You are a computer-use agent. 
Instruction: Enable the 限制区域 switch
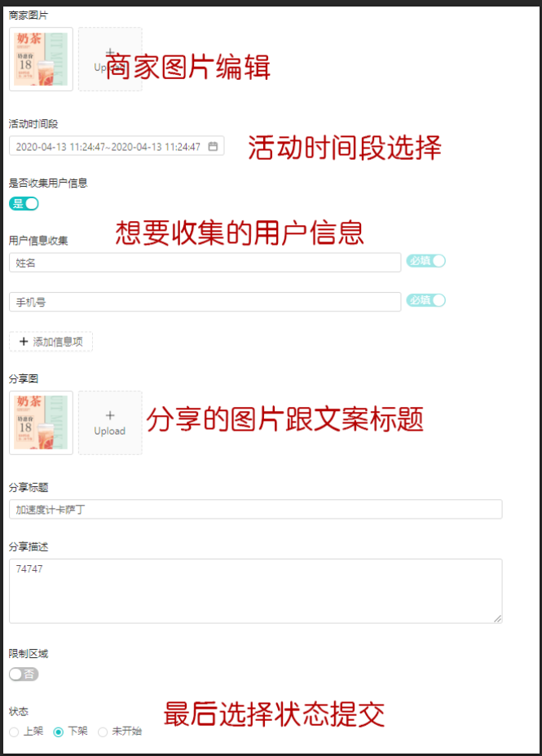click(x=24, y=674)
